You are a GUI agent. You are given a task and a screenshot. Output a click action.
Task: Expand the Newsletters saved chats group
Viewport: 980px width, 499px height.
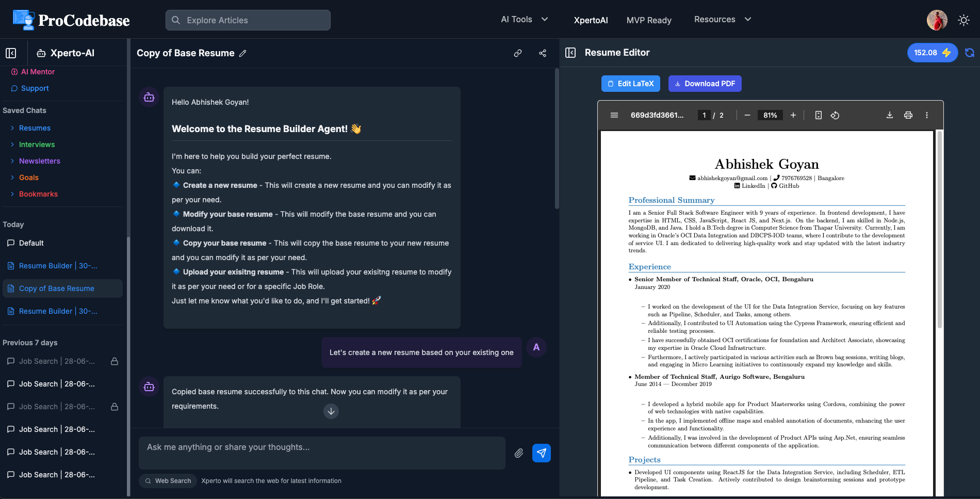tap(35, 161)
